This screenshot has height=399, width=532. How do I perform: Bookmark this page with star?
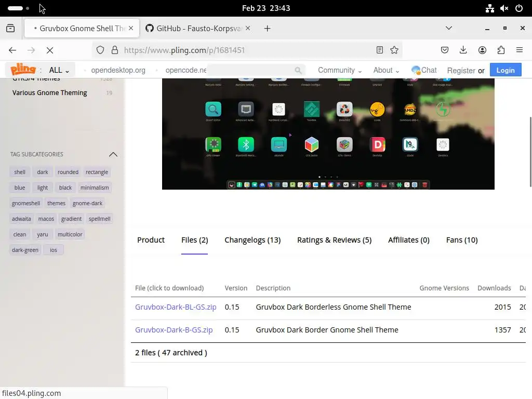(394, 50)
